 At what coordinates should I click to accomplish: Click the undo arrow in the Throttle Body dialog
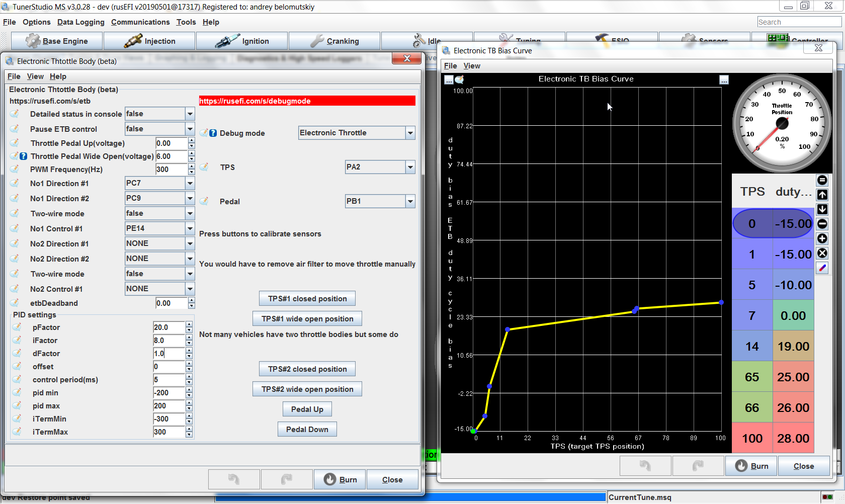[234, 479]
